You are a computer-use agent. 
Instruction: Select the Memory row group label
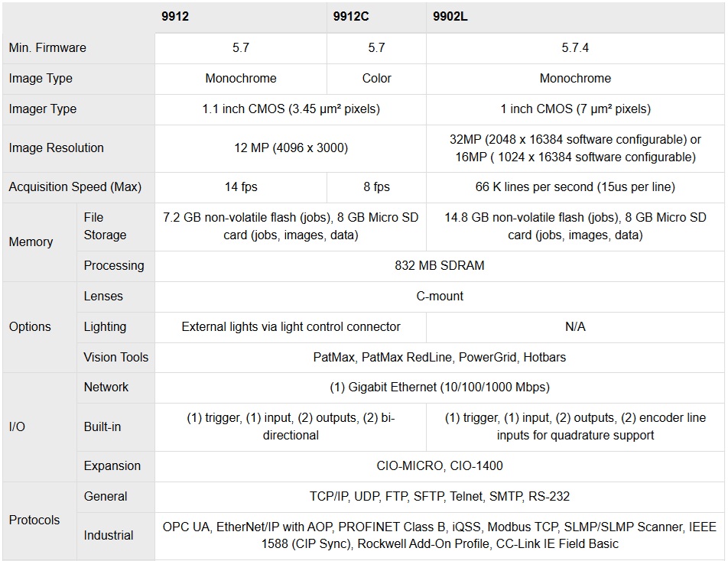pos(31,242)
